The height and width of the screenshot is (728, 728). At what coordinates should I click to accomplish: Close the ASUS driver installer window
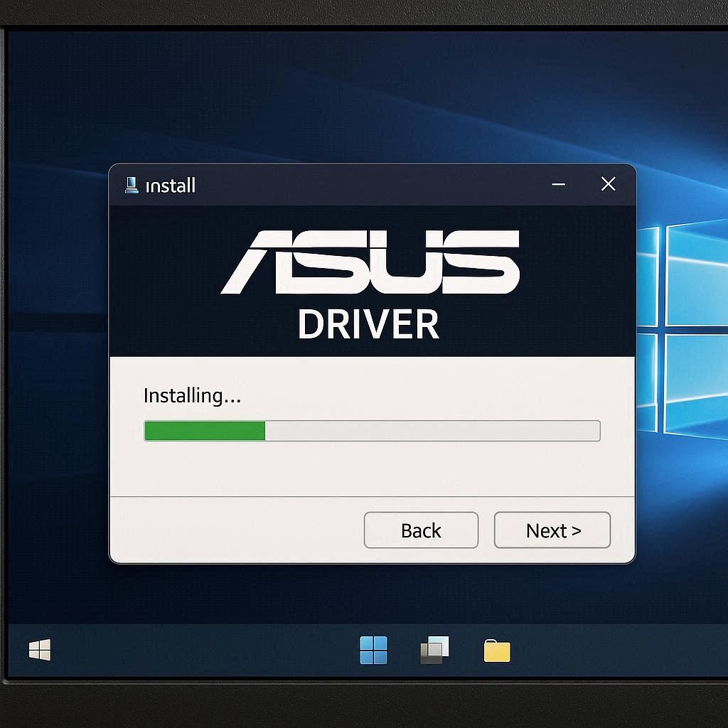tap(608, 185)
